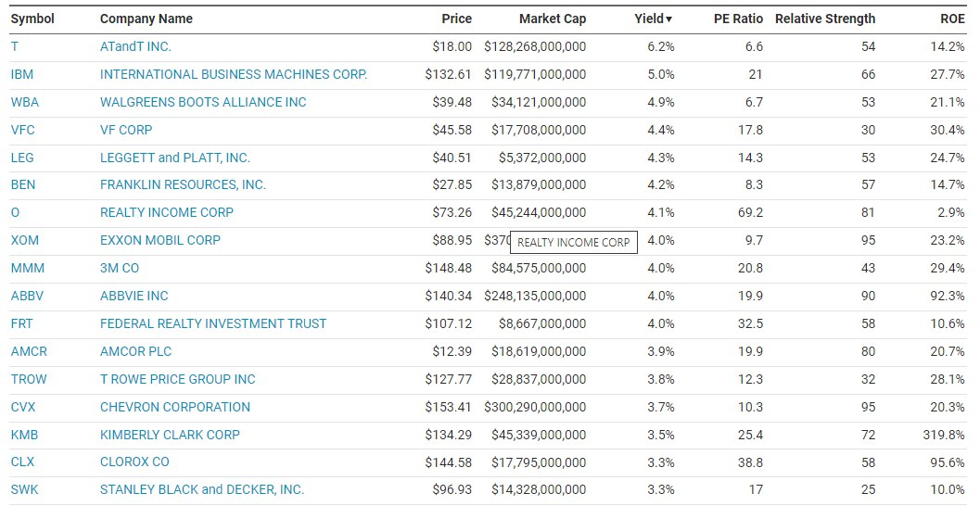
Task: Open the WBA ticker symbol link
Action: coord(25,102)
